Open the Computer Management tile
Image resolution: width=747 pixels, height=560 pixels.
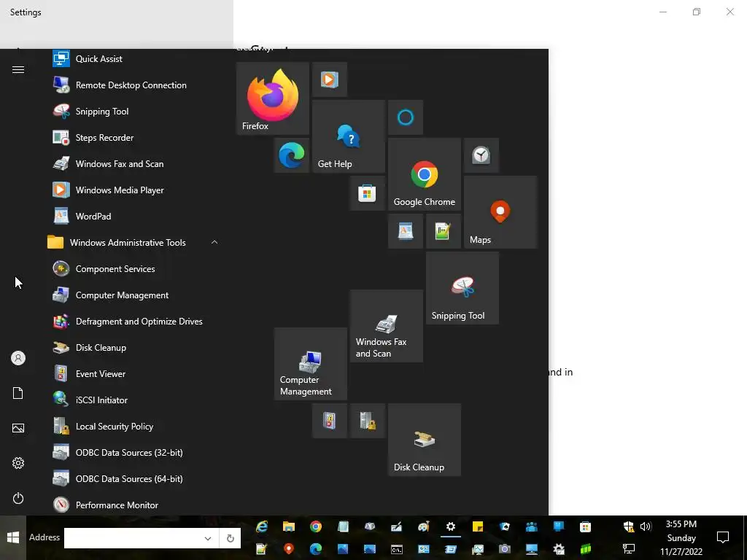click(x=311, y=364)
